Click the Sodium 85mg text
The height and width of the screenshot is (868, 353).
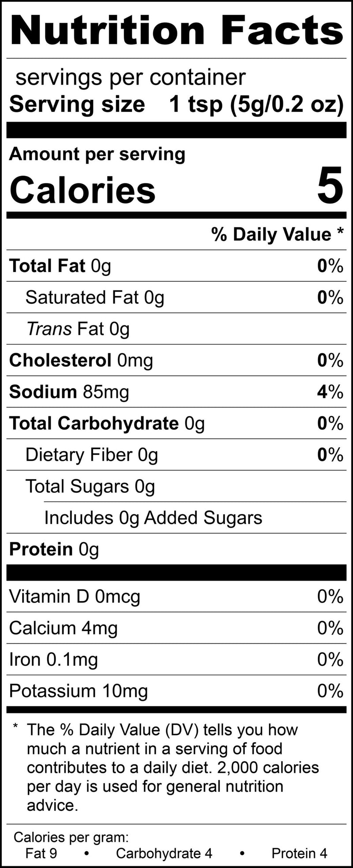pyautogui.click(x=69, y=392)
